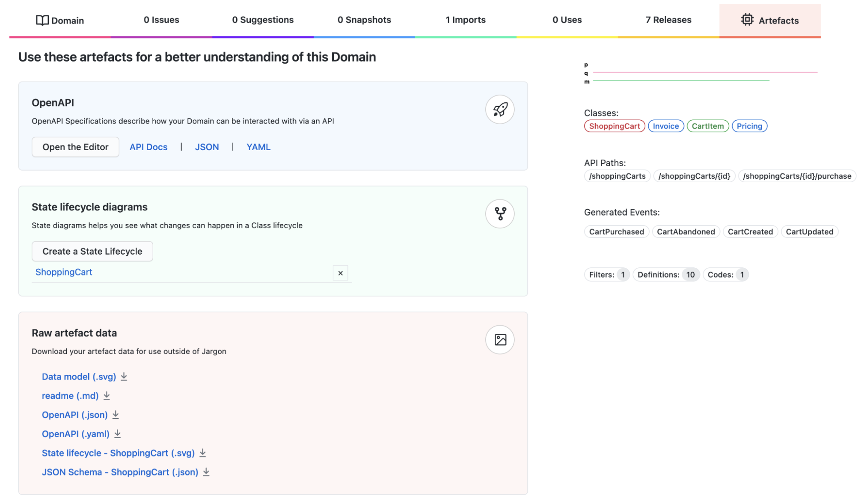This screenshot has width=861, height=504.
Task: Click the rocket icon in the OpenAPI panel
Action: [500, 110]
